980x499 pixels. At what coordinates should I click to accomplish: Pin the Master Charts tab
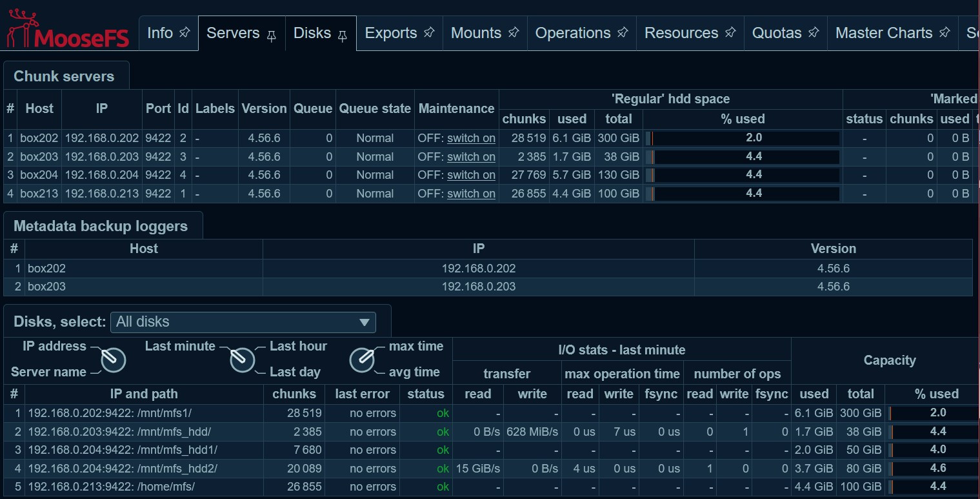click(945, 32)
